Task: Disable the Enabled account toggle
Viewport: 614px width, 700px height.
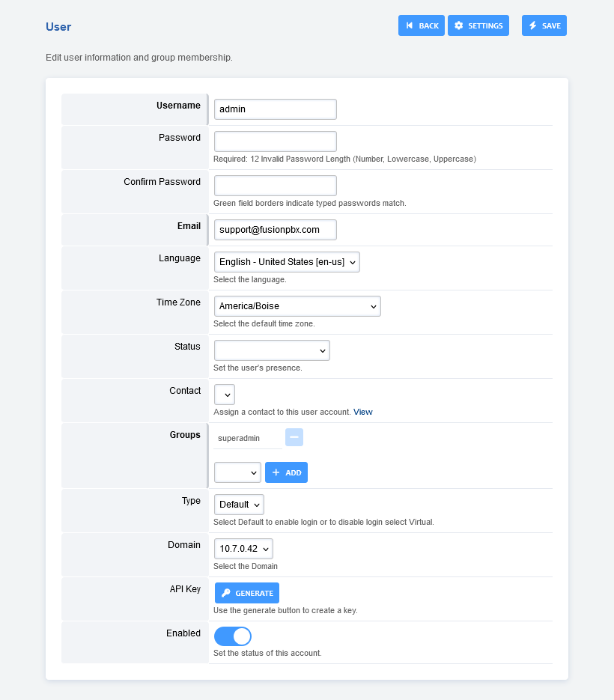Action: pos(233,636)
